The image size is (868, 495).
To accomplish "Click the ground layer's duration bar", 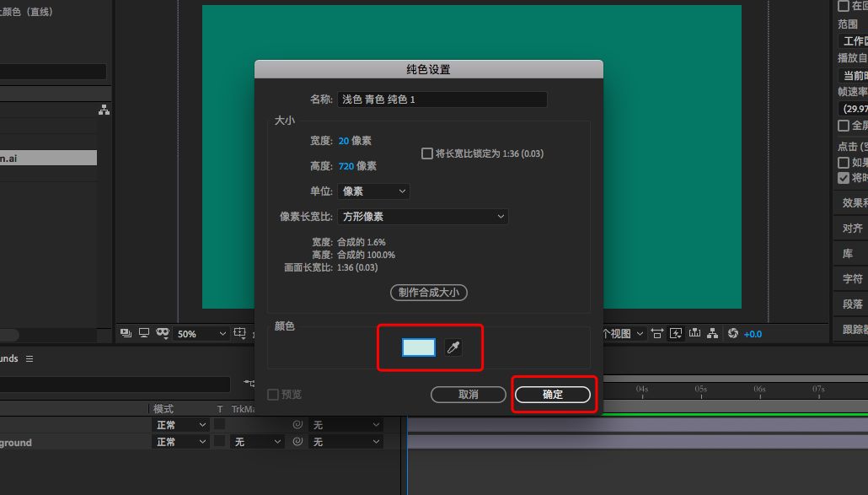I will coord(638,442).
